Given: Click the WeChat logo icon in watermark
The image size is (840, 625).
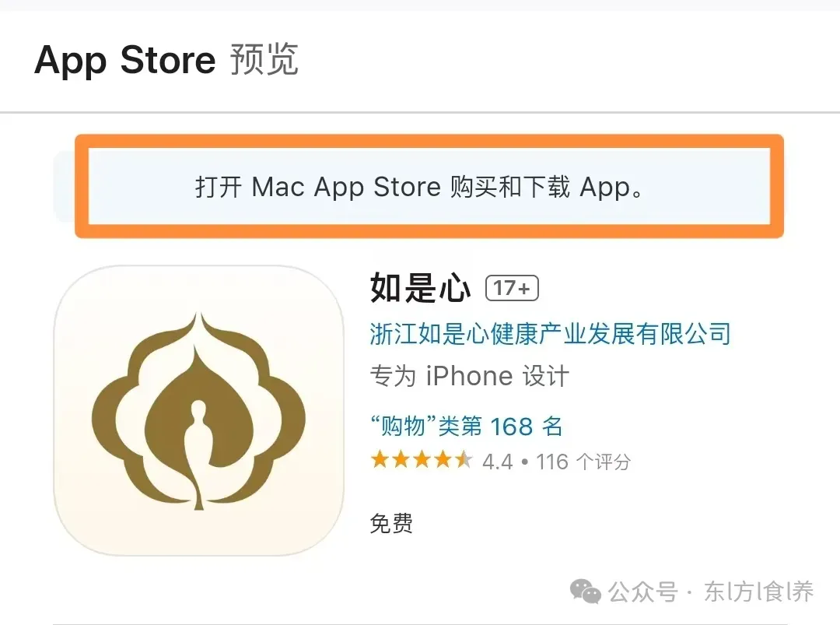Looking at the screenshot, I should 585,592.
